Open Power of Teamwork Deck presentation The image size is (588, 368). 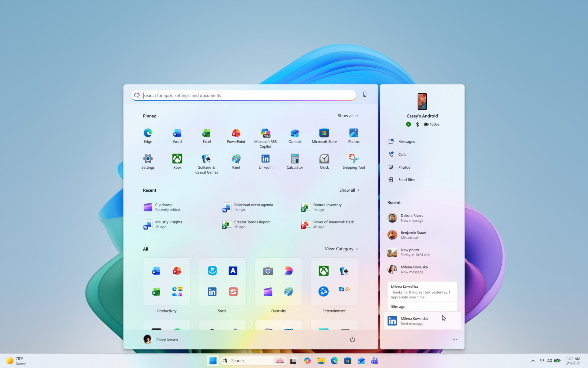click(x=328, y=224)
